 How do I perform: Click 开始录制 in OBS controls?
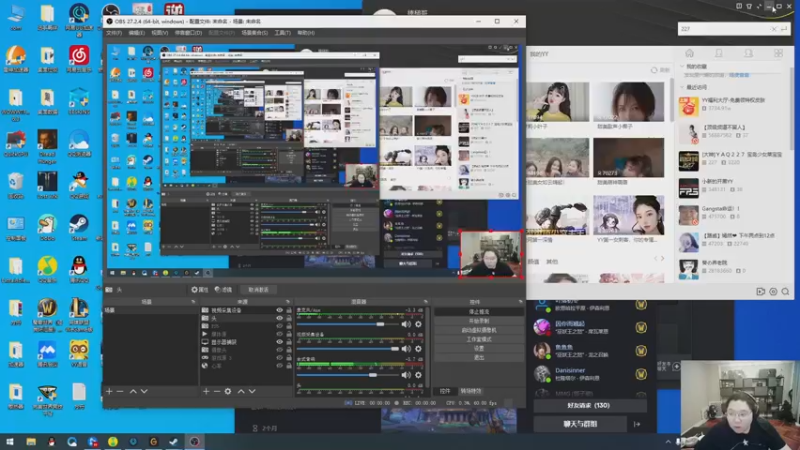[479, 321]
